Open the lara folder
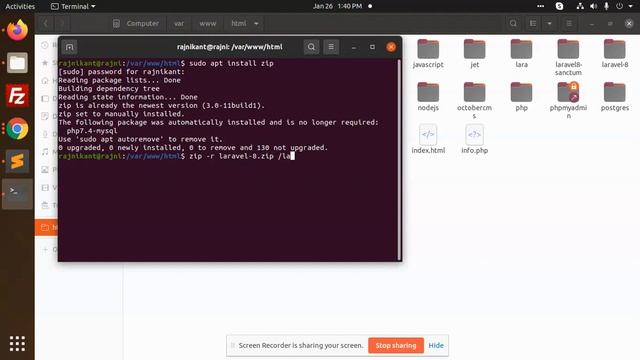Image resolution: width=640 pixels, height=360 pixels. (x=521, y=54)
